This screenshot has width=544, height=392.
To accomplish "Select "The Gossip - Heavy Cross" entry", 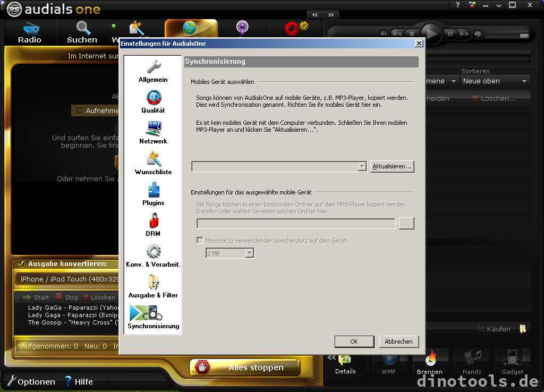I will click(73, 322).
